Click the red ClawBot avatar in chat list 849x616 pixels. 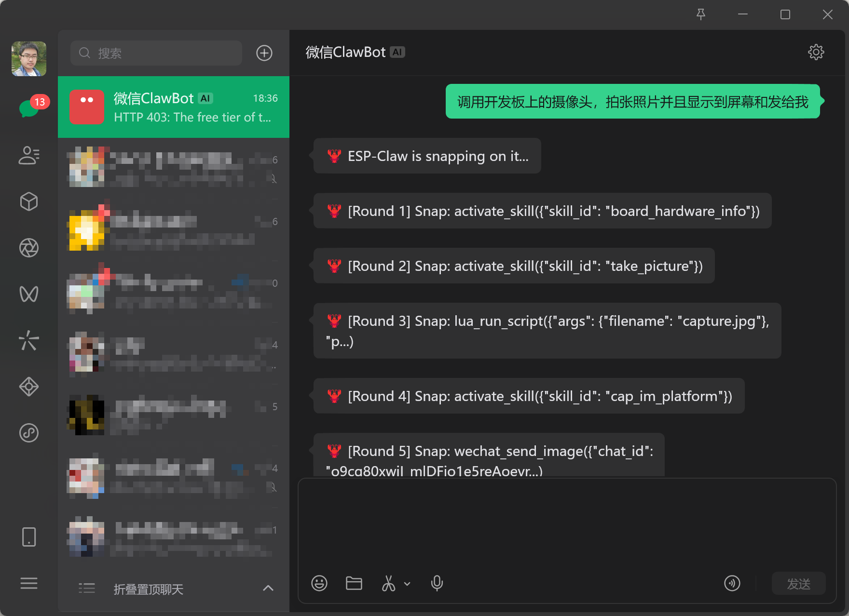(87, 107)
